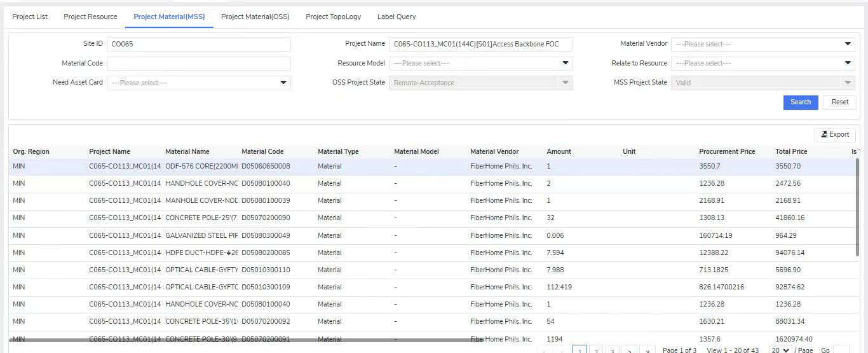The image size is (868, 353).
Task: Switch to the Project List tab
Action: click(x=30, y=17)
